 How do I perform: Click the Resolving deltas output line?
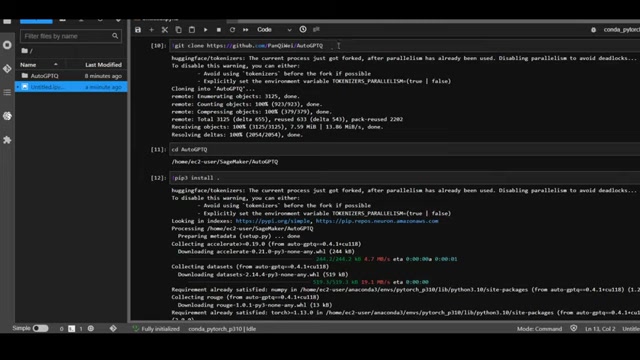click(237, 135)
